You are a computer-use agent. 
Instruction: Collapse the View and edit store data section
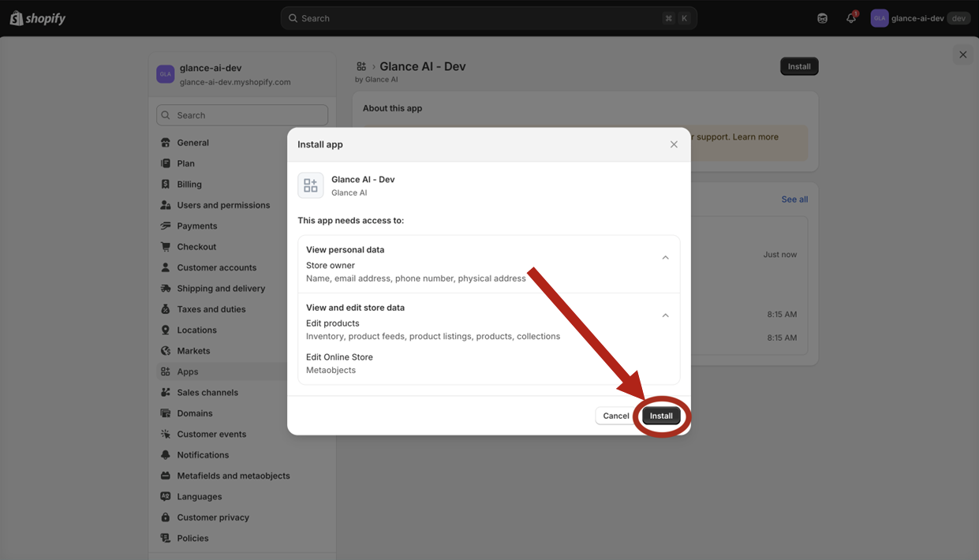click(x=665, y=315)
